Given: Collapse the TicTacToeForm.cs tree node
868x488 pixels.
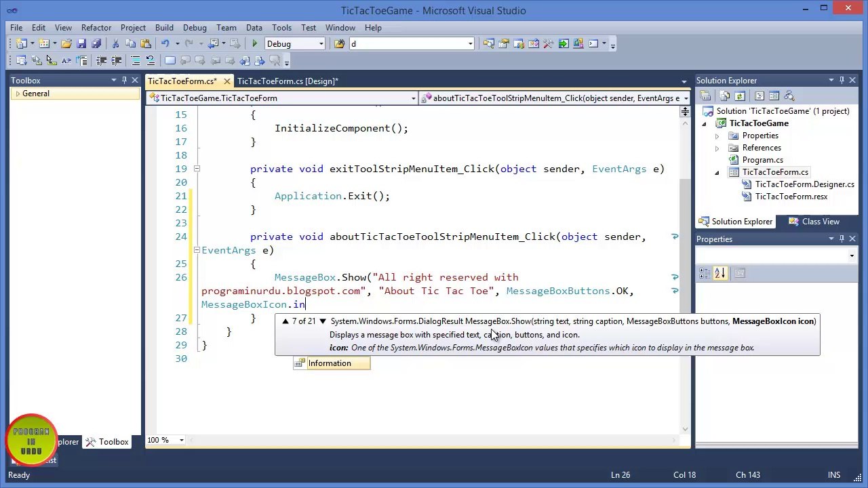Looking at the screenshot, I should 717,172.
